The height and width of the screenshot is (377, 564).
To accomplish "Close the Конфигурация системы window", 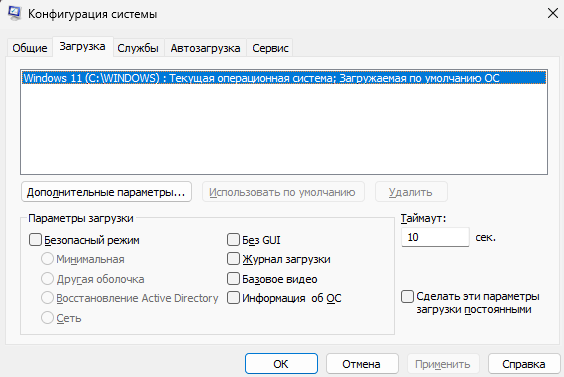I will 552,14.
